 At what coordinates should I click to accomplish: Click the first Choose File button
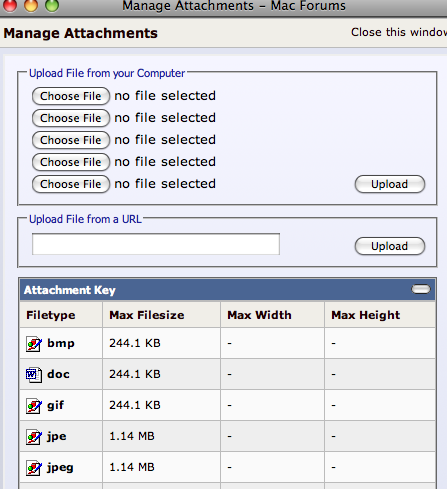71,96
